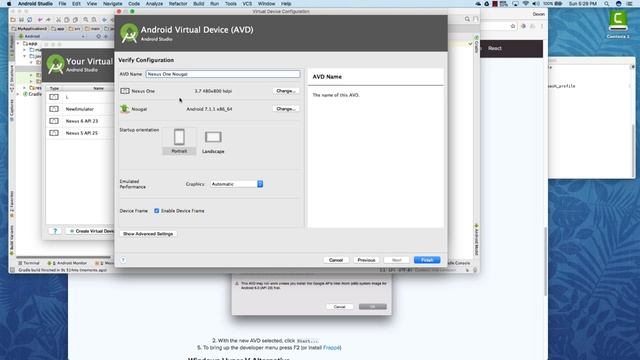The image size is (640, 360).
Task: Click search icon at Android Studio top right
Action: (467, 19)
